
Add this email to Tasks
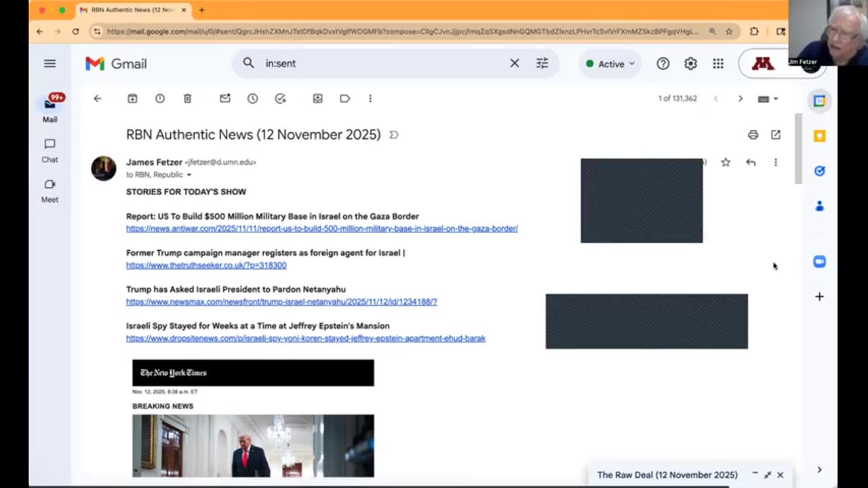tap(280, 98)
